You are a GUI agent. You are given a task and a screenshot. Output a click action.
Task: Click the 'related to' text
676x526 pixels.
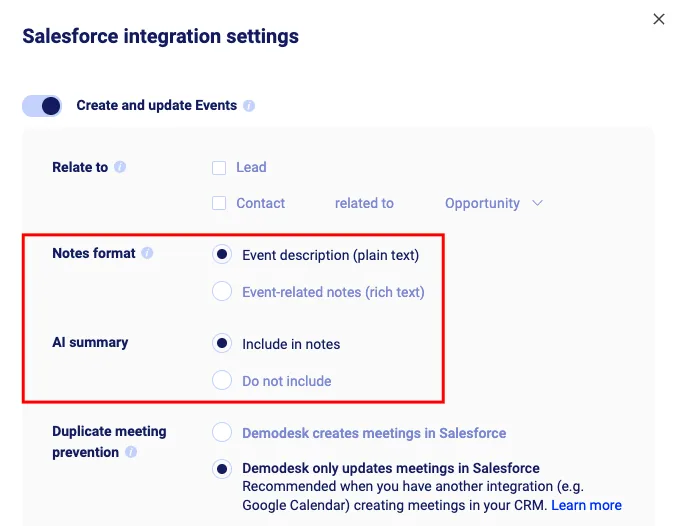(364, 203)
